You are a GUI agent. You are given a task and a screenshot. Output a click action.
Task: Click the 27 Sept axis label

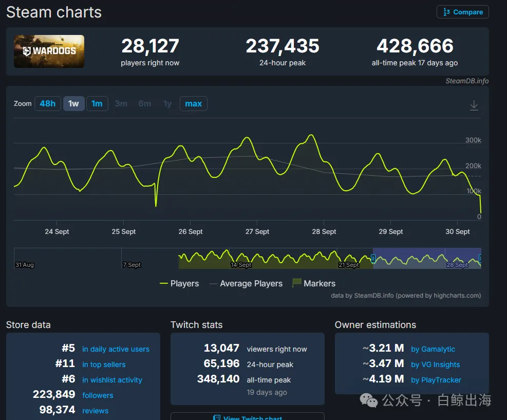257,232
